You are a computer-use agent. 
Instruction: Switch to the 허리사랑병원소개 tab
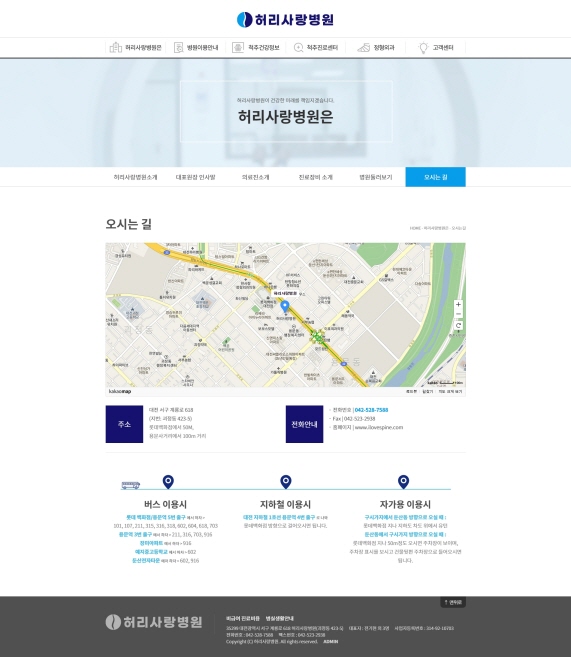pyautogui.click(x=135, y=177)
